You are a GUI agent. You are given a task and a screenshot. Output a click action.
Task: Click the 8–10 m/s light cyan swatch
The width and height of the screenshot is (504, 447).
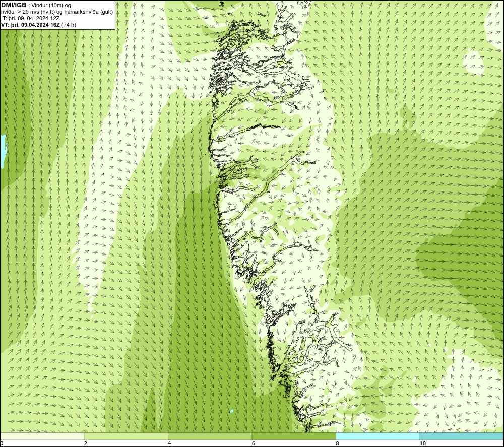click(377, 436)
